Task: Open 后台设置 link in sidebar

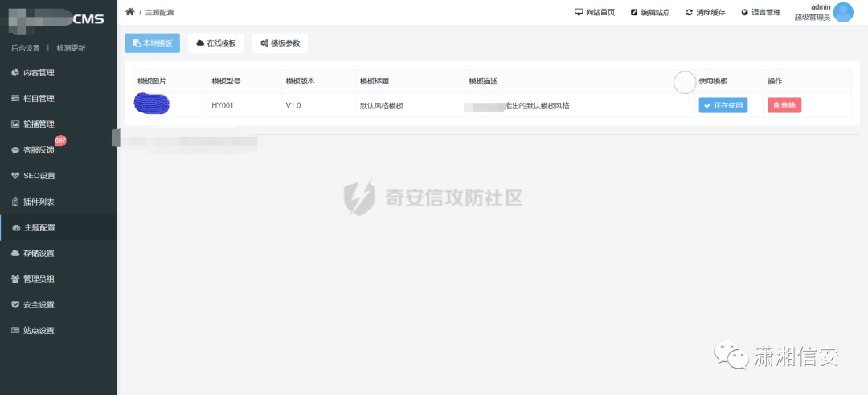Action: (26, 48)
